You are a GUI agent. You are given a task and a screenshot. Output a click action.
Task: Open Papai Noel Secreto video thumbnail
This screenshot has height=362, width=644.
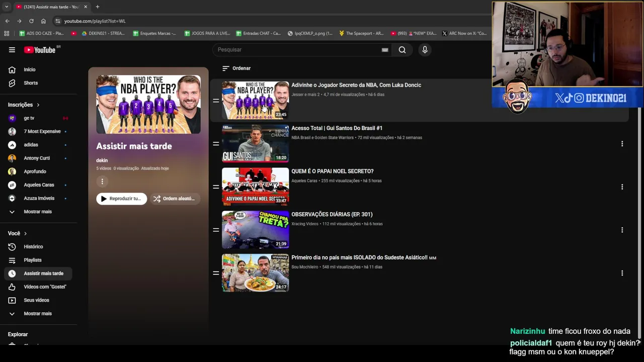[x=255, y=187]
